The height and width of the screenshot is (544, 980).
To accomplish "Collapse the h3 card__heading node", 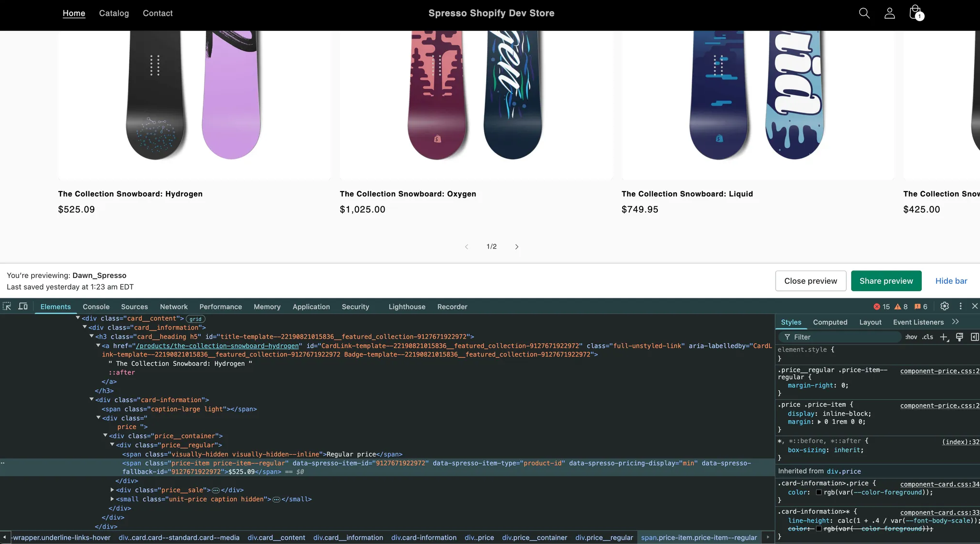I will click(91, 336).
